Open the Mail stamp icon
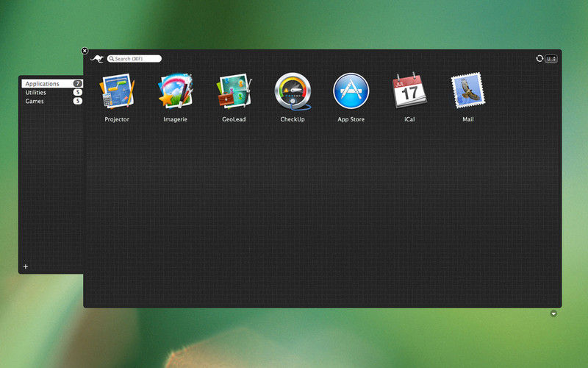Image resolution: width=588 pixels, height=368 pixels. click(468, 91)
